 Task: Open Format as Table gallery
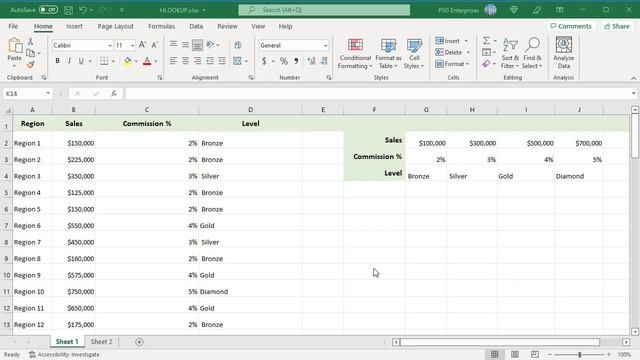[388, 53]
